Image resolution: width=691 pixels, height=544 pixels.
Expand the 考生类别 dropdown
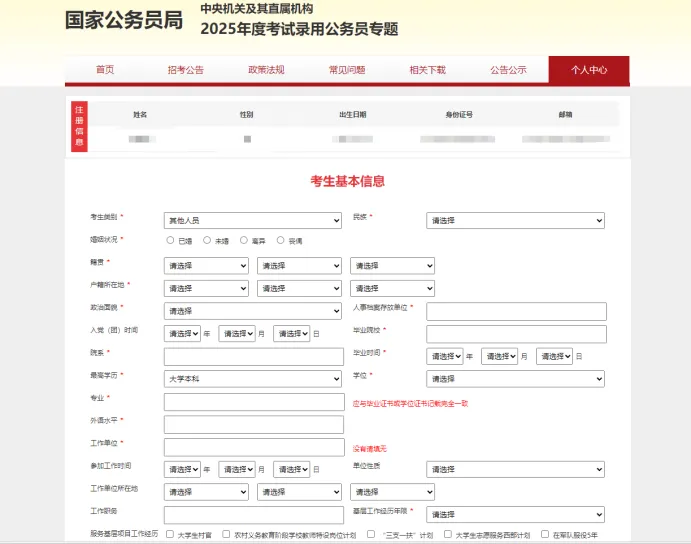point(253,220)
